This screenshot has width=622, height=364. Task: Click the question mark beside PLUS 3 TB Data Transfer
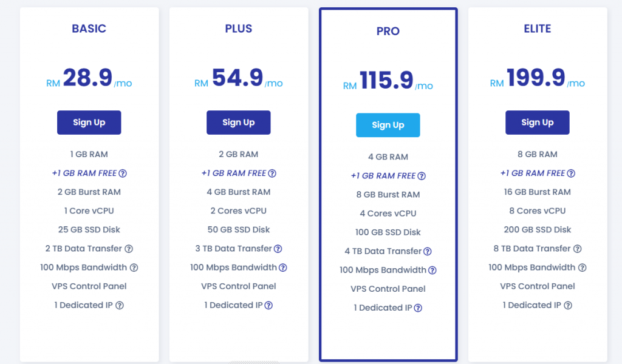[x=278, y=249]
